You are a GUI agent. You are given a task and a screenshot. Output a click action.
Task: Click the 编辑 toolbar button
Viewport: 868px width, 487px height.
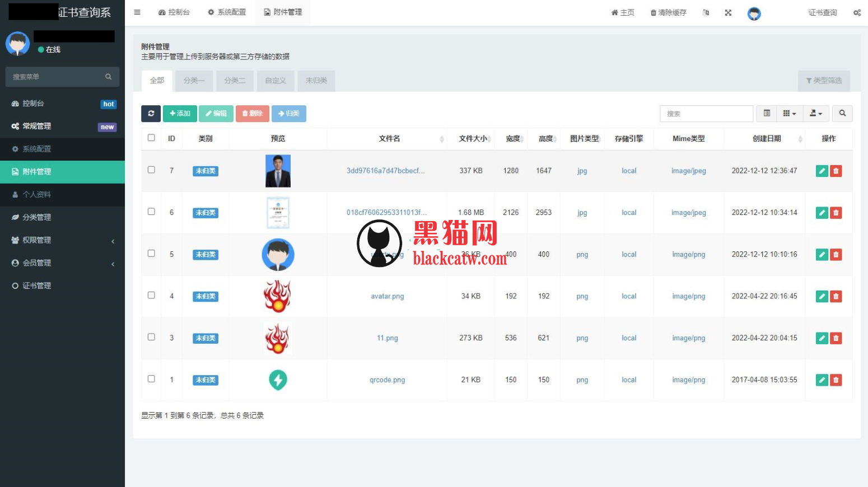point(216,114)
